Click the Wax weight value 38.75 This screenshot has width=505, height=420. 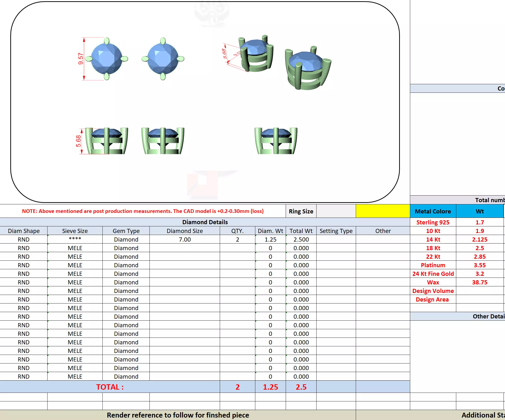(x=480, y=282)
